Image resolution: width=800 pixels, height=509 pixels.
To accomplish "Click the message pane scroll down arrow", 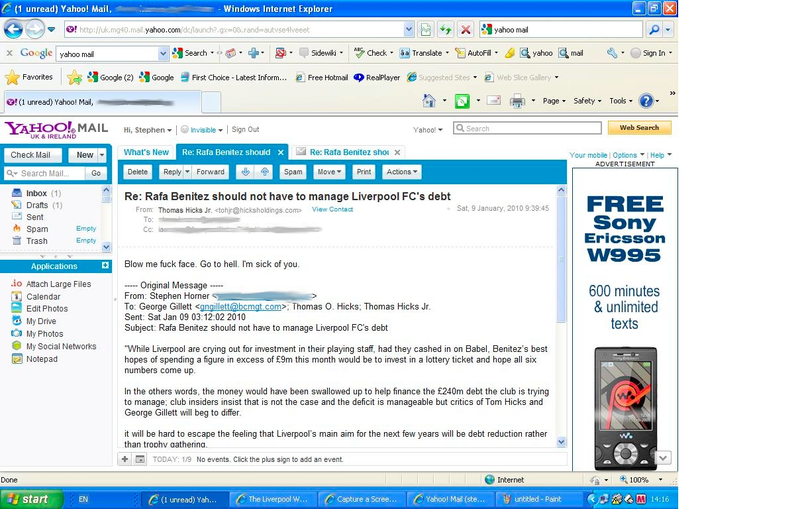I will tap(561, 442).
